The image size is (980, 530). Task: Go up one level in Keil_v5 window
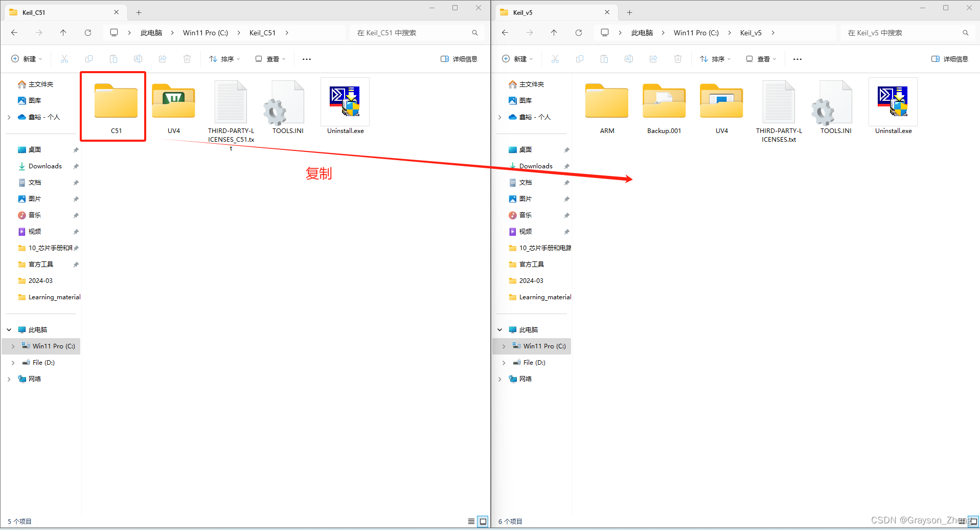coord(554,33)
